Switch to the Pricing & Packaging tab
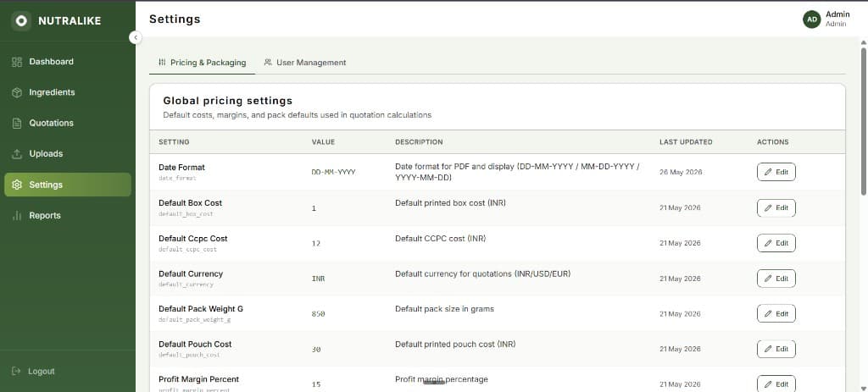This screenshot has width=868, height=392. point(202,63)
